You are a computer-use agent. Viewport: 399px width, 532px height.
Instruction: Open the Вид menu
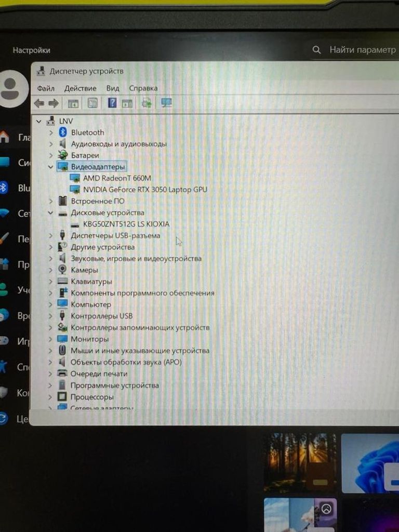click(x=113, y=88)
